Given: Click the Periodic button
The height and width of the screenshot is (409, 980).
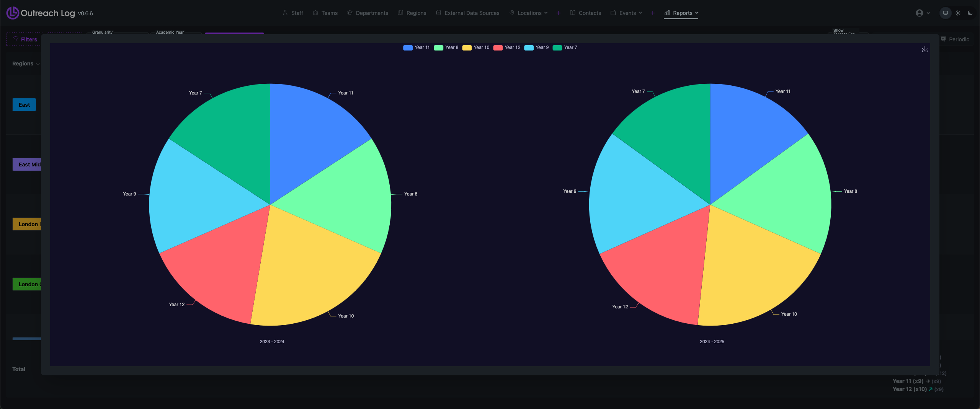Looking at the screenshot, I should click(955, 39).
